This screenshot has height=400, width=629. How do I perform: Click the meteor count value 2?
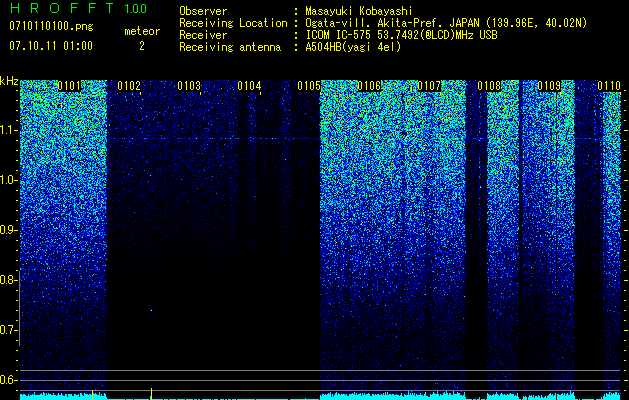tap(142, 46)
